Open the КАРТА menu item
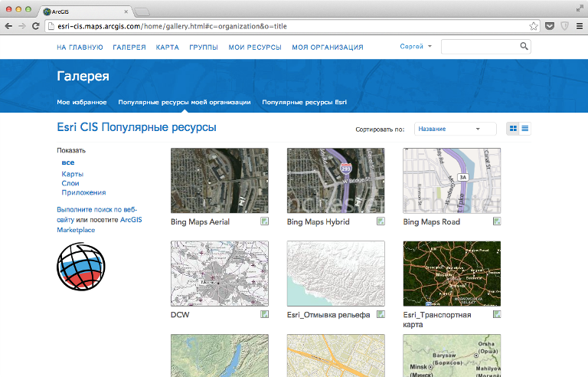This screenshot has width=588, height=377. [x=168, y=48]
